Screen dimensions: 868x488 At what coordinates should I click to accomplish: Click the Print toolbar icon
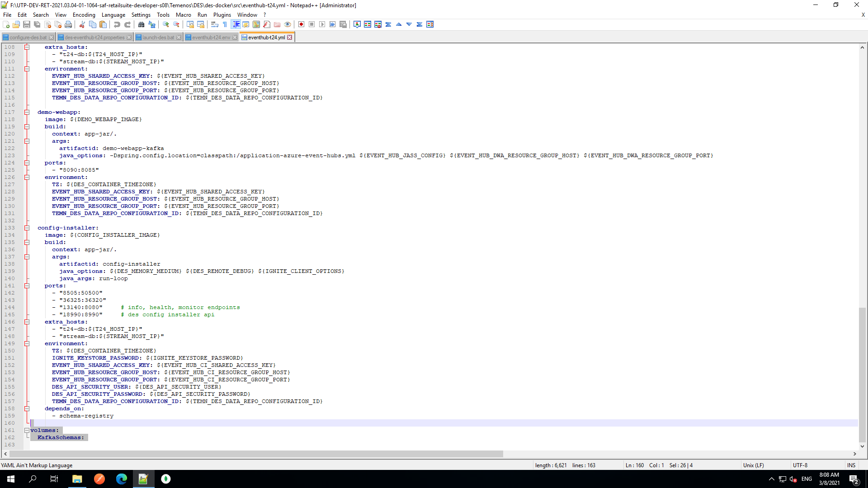[x=68, y=24]
